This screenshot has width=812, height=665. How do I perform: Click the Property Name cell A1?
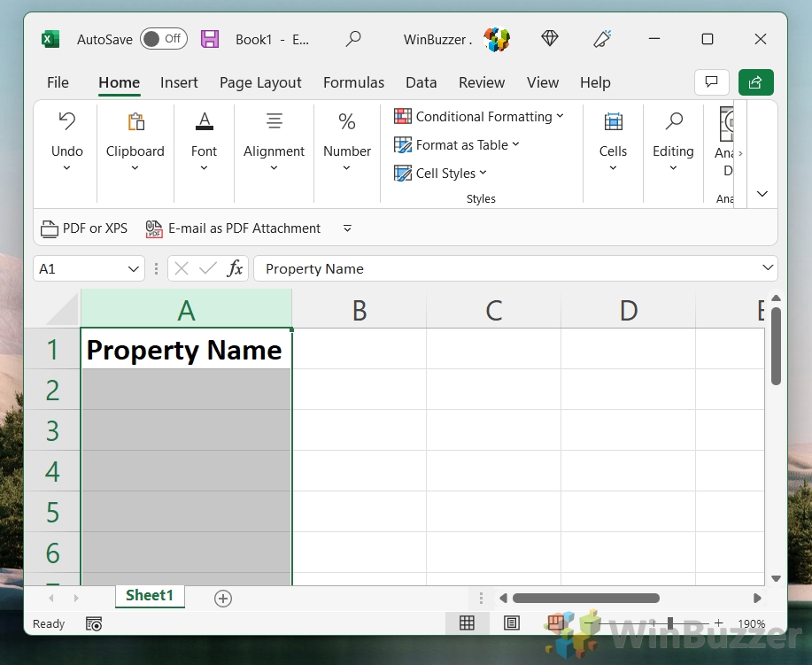[187, 349]
